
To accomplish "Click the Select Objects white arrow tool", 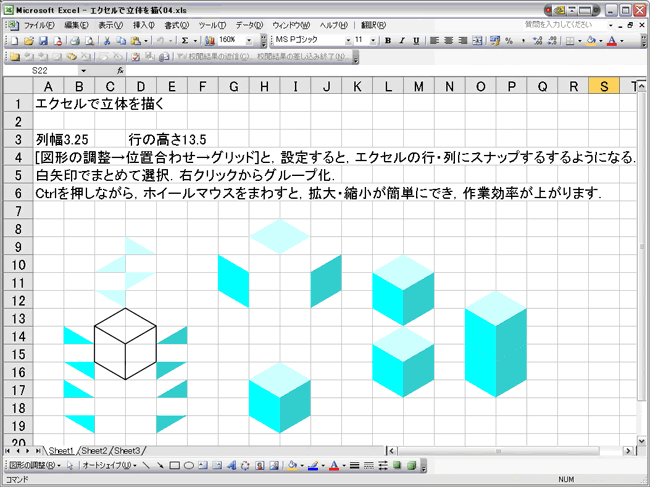I will tap(70, 466).
